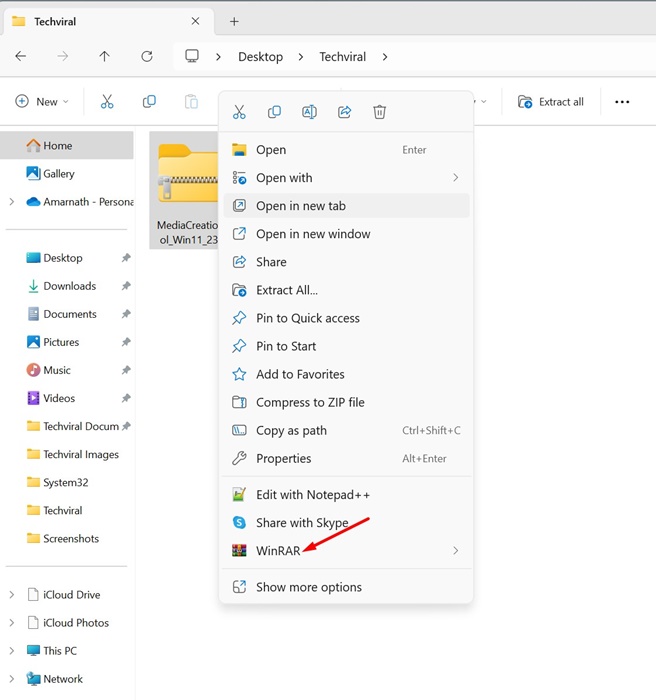Choose Copy as path

tap(346, 430)
